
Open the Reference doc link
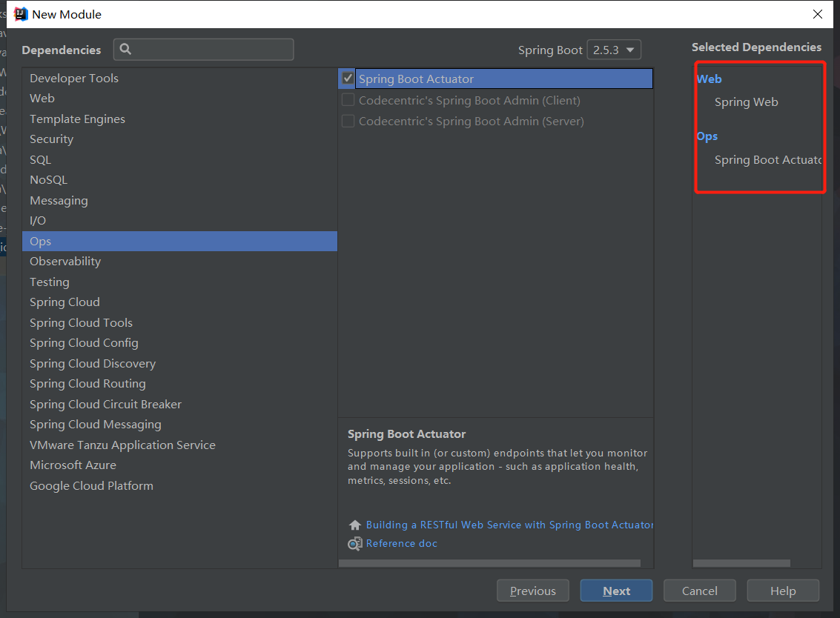401,543
